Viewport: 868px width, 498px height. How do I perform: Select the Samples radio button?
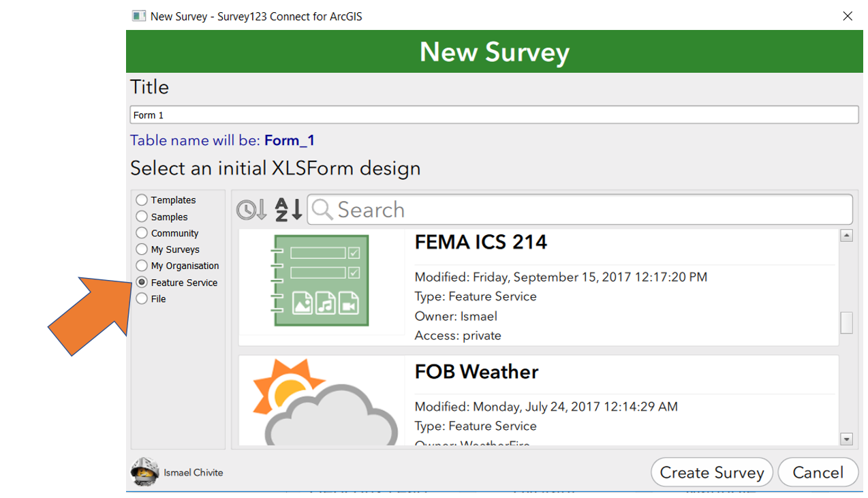[x=142, y=217]
